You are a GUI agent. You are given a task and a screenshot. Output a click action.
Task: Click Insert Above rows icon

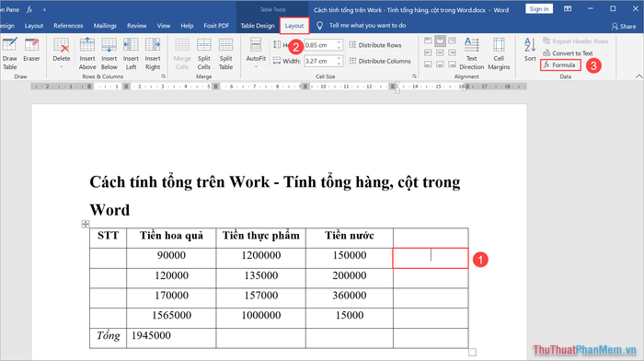point(87,53)
